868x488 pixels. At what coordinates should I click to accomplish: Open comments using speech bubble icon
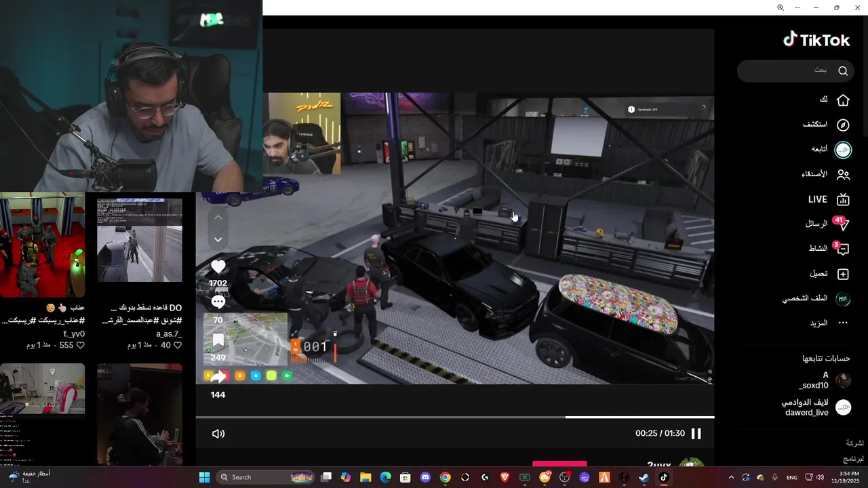click(x=218, y=302)
